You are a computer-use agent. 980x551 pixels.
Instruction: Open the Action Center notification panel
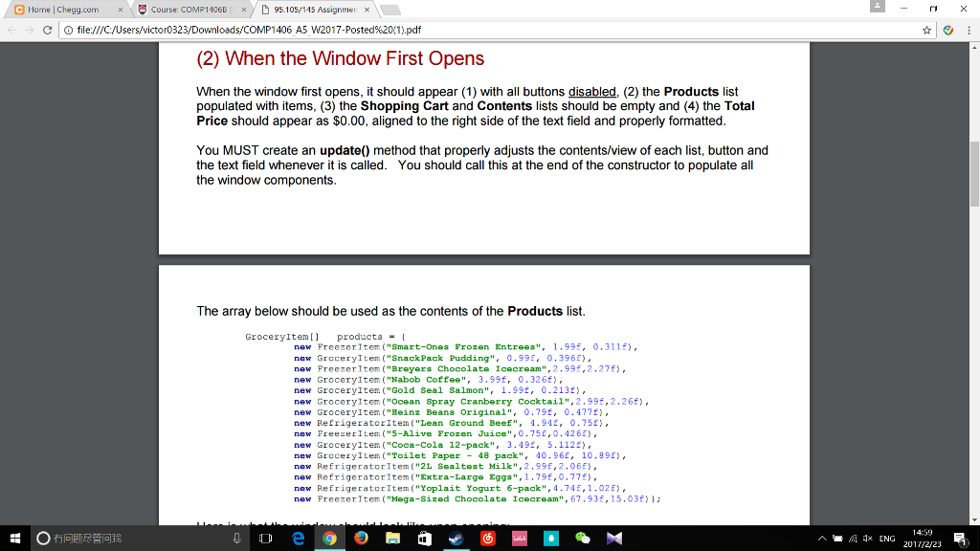[958, 540]
